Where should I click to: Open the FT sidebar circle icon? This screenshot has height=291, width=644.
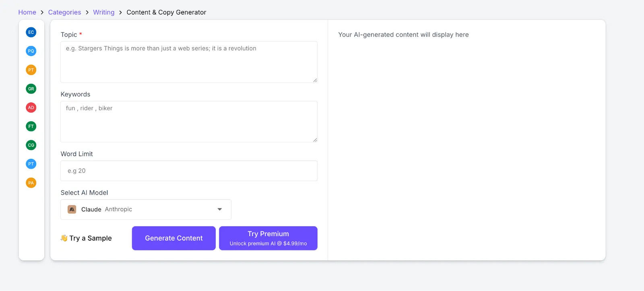point(31,127)
